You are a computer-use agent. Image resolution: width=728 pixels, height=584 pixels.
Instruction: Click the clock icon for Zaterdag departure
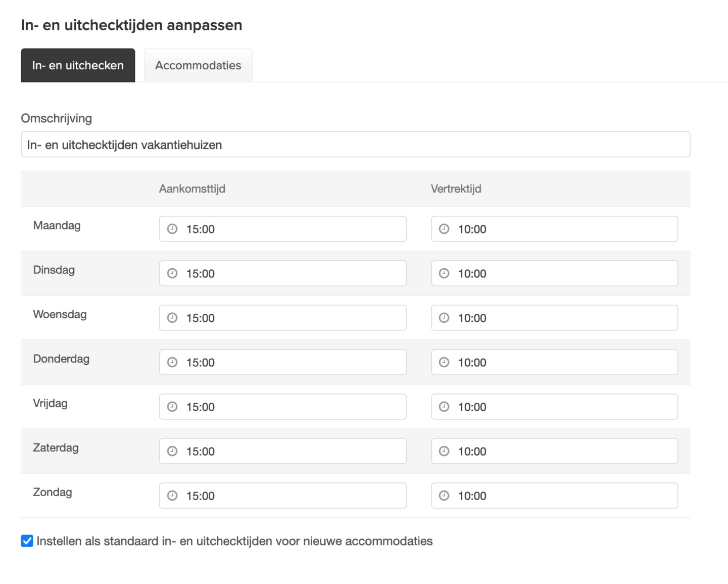tap(444, 451)
